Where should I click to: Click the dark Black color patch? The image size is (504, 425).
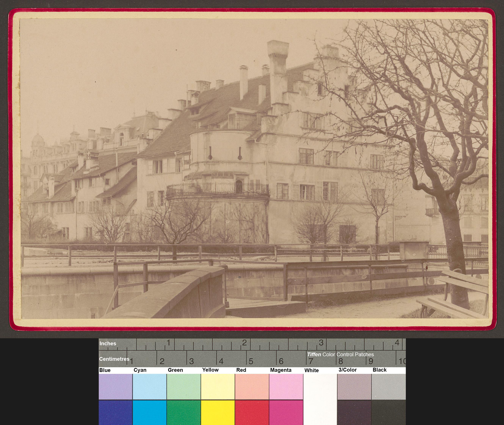tap(389, 412)
